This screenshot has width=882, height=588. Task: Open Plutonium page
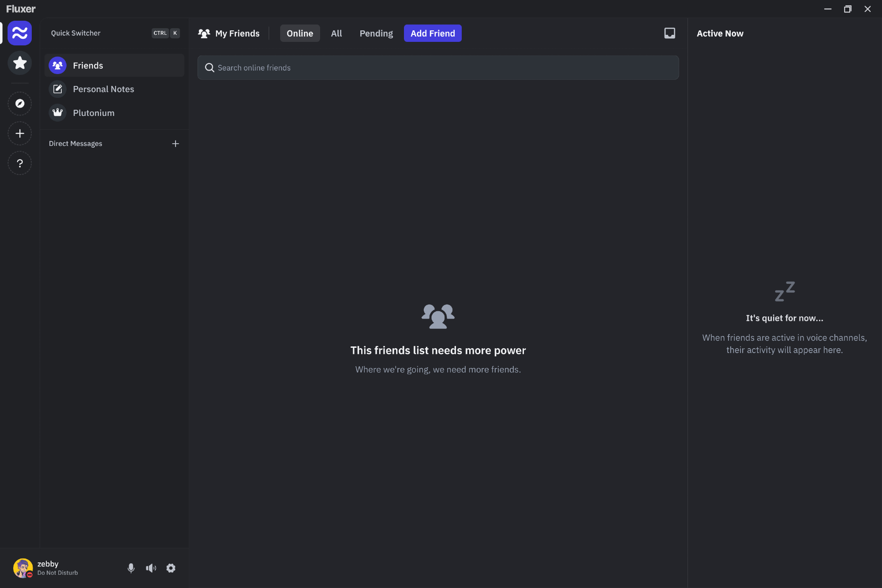point(93,113)
